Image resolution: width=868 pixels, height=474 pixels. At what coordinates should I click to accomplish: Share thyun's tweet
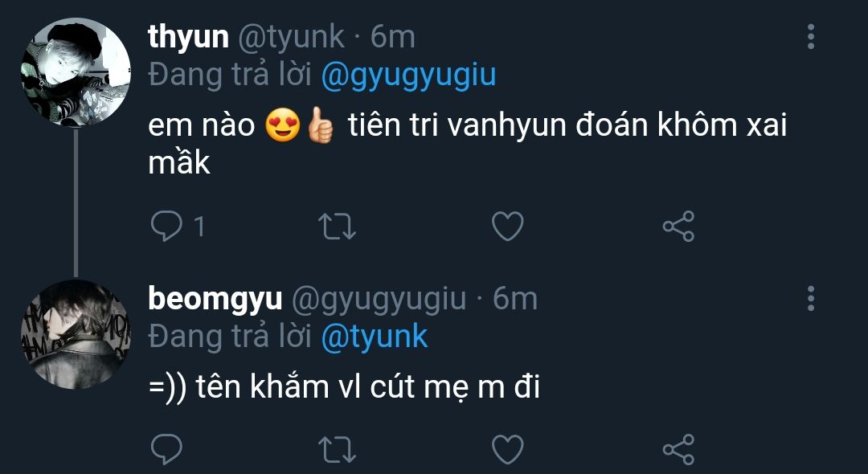click(x=678, y=227)
